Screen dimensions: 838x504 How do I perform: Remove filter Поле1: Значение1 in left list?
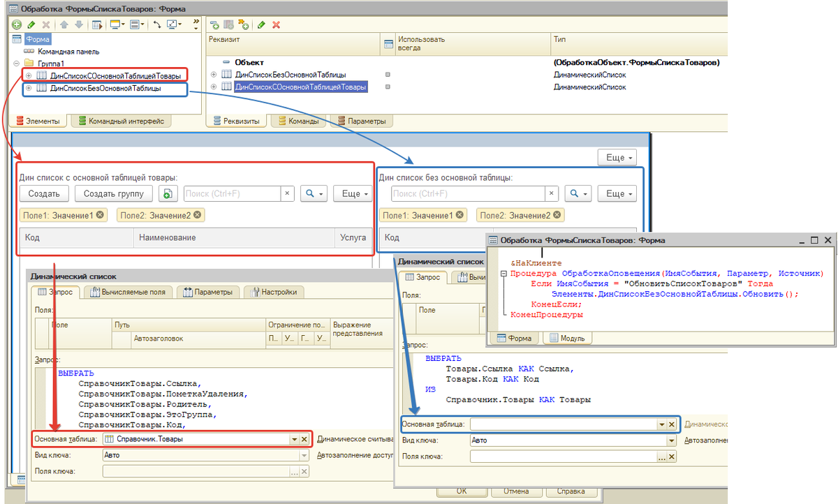[x=99, y=215]
